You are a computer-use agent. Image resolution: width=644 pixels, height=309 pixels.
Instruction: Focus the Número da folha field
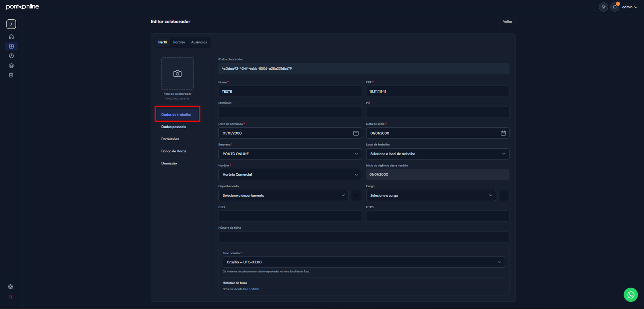point(364,237)
